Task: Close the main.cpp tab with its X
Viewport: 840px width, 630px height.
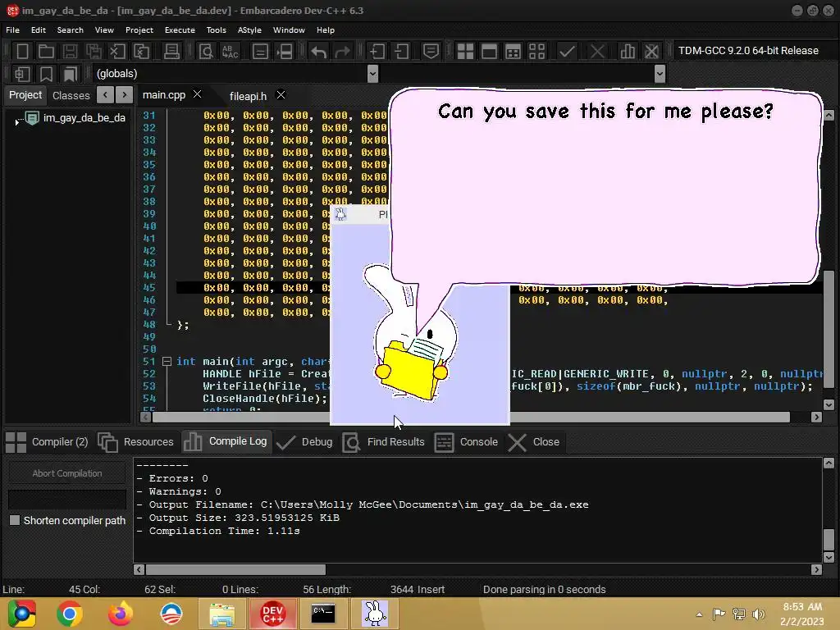Action: (x=197, y=94)
